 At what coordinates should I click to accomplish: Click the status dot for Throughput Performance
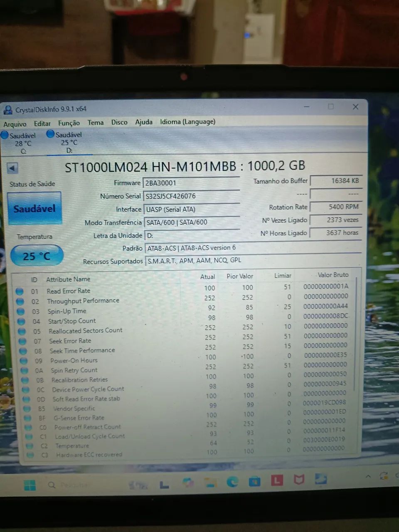tap(20, 301)
